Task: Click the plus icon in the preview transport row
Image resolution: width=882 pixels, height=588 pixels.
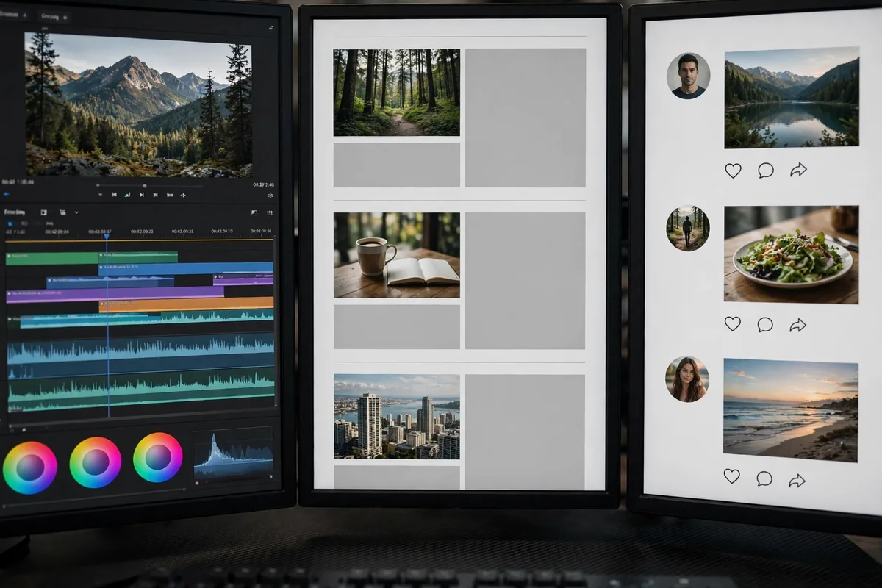Action: (x=183, y=195)
